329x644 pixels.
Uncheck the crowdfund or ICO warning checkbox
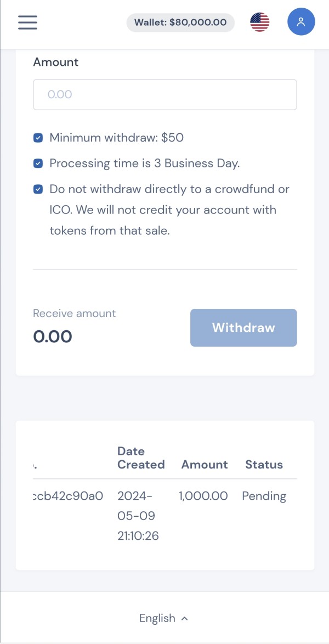[x=38, y=189]
